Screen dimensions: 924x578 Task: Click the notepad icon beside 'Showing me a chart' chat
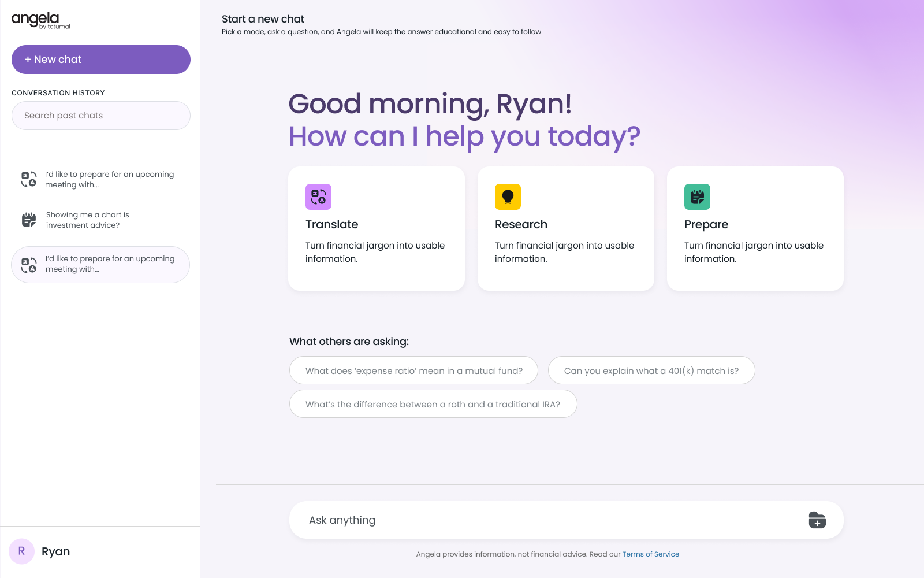coord(29,220)
